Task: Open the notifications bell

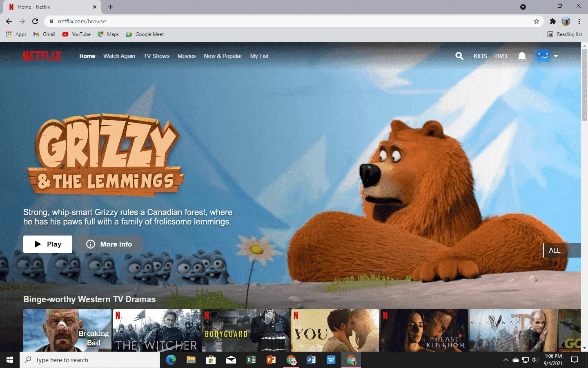Action: point(522,56)
